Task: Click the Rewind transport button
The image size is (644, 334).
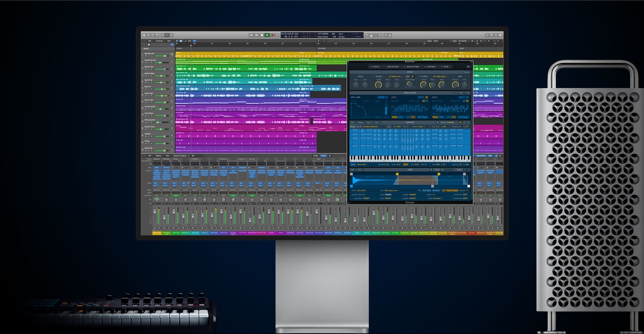Action: (x=251, y=35)
